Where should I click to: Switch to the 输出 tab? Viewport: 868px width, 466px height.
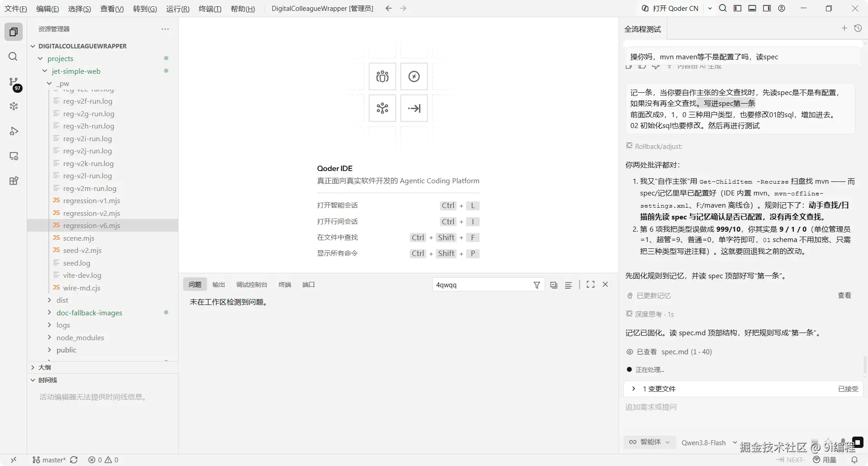pyautogui.click(x=219, y=285)
